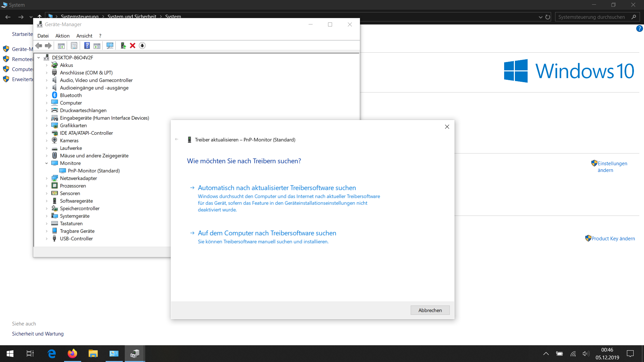644x362 pixels.
Task: Click the Bluetooth category icon
Action: tap(55, 95)
